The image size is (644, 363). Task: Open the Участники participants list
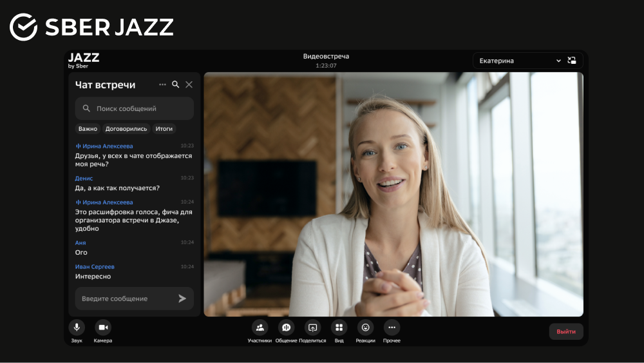coord(260,328)
